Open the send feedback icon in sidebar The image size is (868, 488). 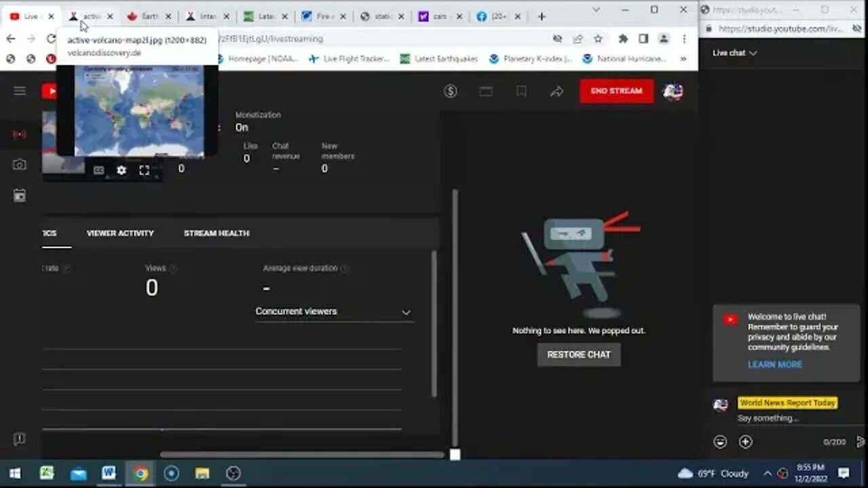point(19,439)
